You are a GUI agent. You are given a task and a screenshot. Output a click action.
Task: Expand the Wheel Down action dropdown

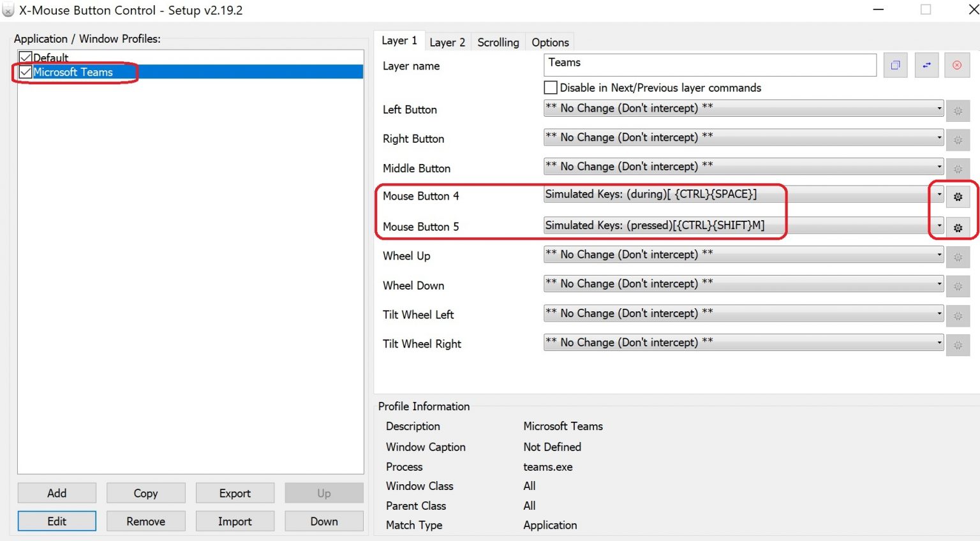[x=939, y=284]
